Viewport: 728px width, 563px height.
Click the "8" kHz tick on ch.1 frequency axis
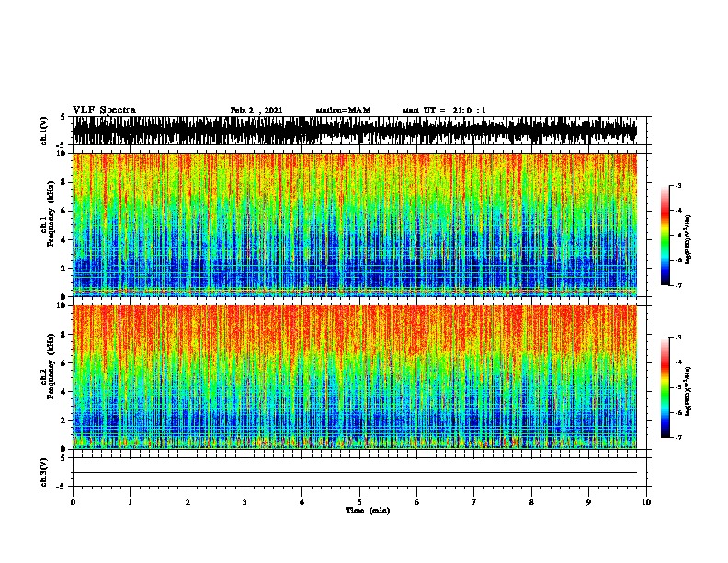pos(64,182)
